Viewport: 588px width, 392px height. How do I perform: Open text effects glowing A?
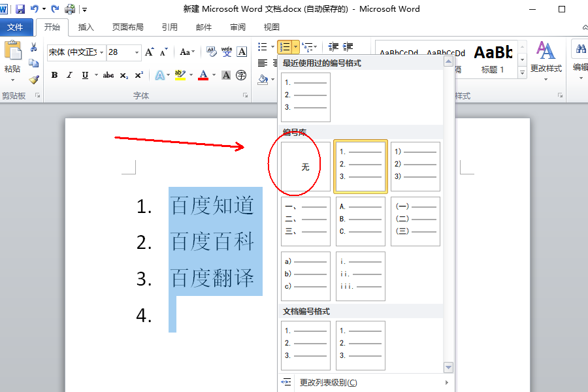click(160, 75)
